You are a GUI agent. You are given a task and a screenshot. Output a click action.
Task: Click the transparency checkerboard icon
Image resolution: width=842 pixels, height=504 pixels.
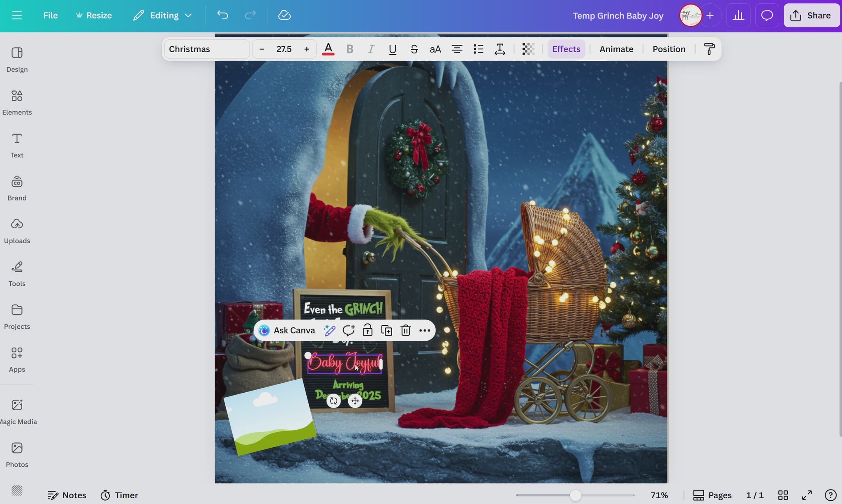pyautogui.click(x=528, y=49)
